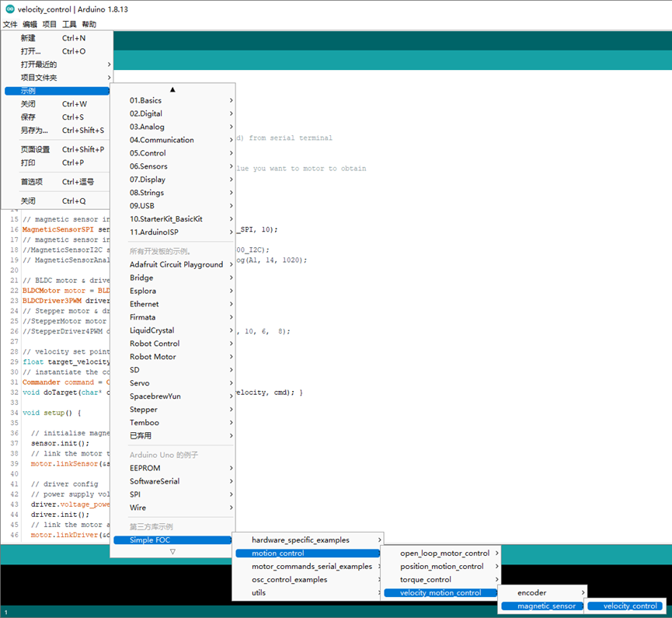Open SoftwareSerial examples submenu

173,482
